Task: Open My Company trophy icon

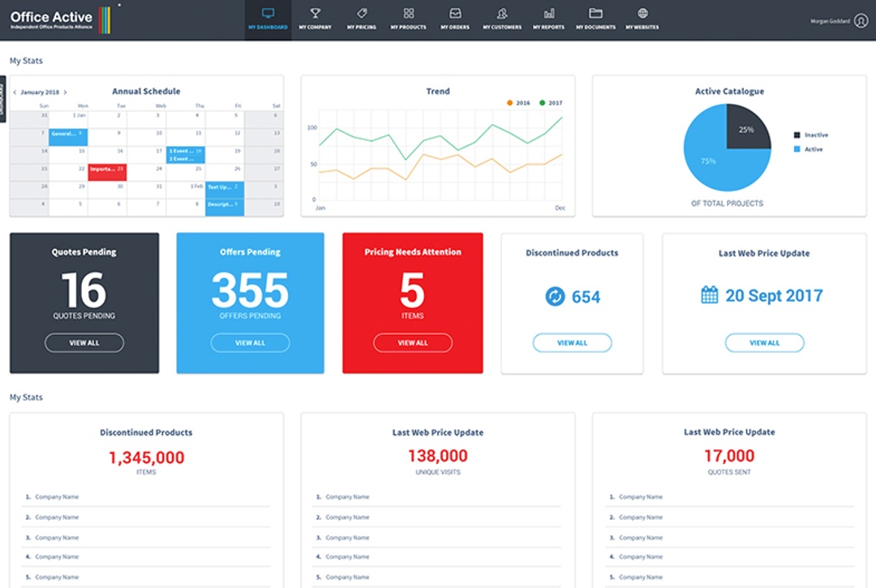Action: [x=315, y=14]
